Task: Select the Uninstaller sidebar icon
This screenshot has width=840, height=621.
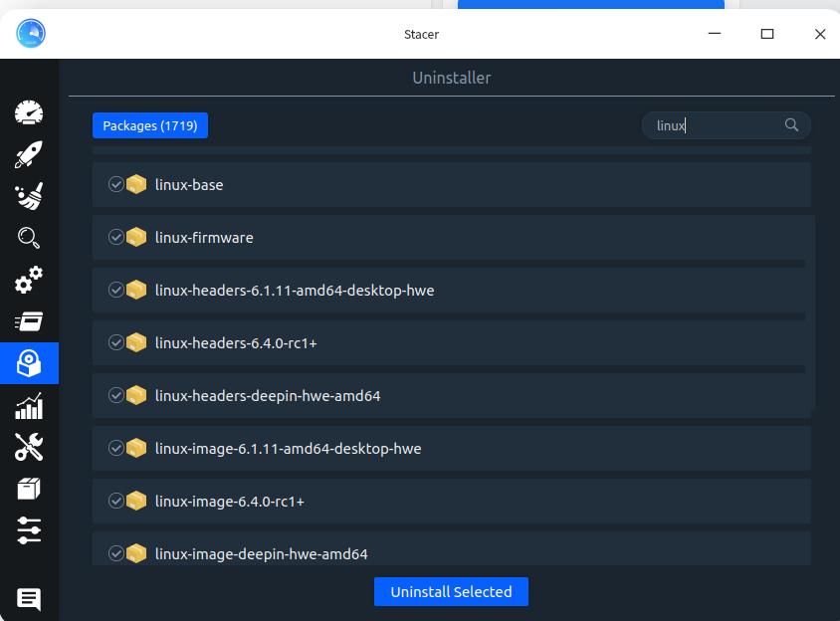Action: 29,363
